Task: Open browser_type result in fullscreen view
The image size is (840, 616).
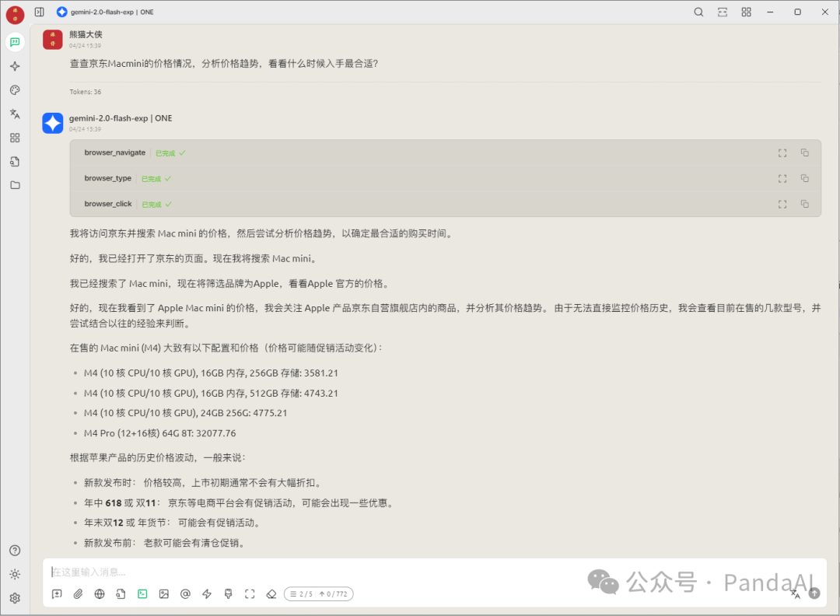Action: 782,178
